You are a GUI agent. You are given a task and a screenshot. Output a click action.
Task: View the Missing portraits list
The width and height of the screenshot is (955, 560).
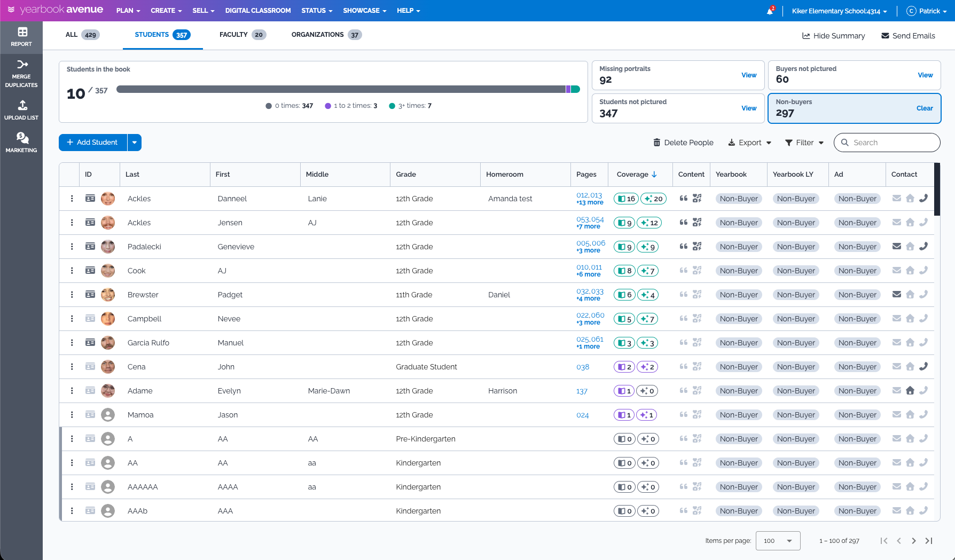click(749, 75)
